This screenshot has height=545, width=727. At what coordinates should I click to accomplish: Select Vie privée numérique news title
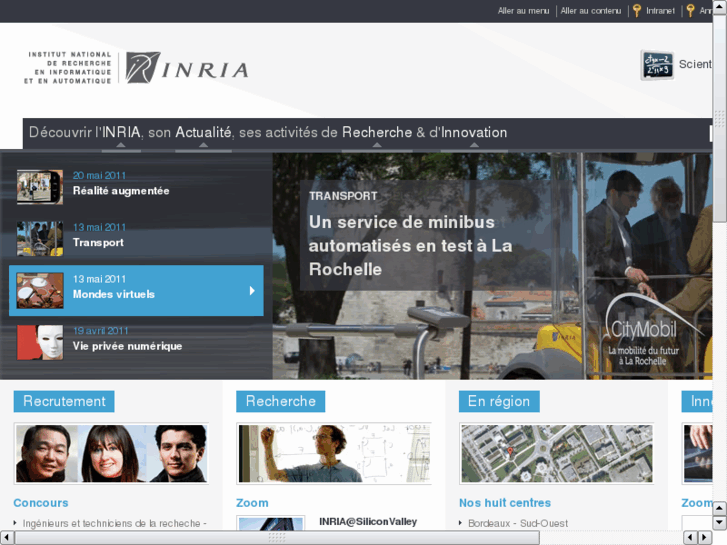(128, 346)
